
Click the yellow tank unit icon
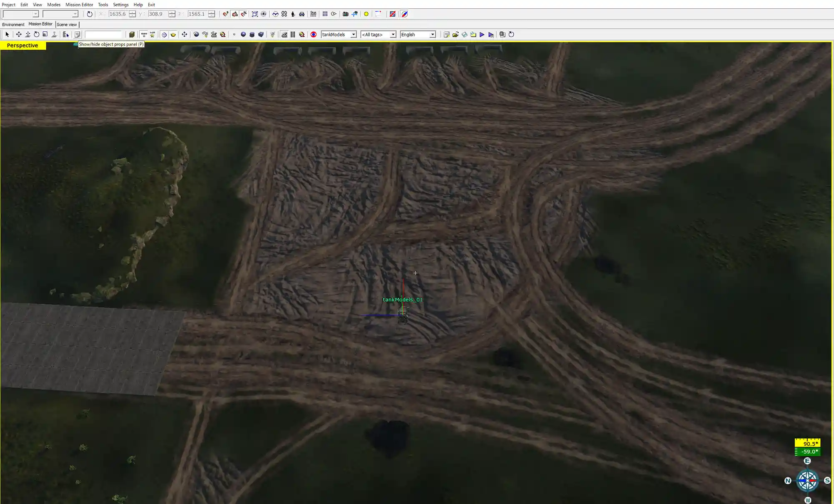coord(173,35)
